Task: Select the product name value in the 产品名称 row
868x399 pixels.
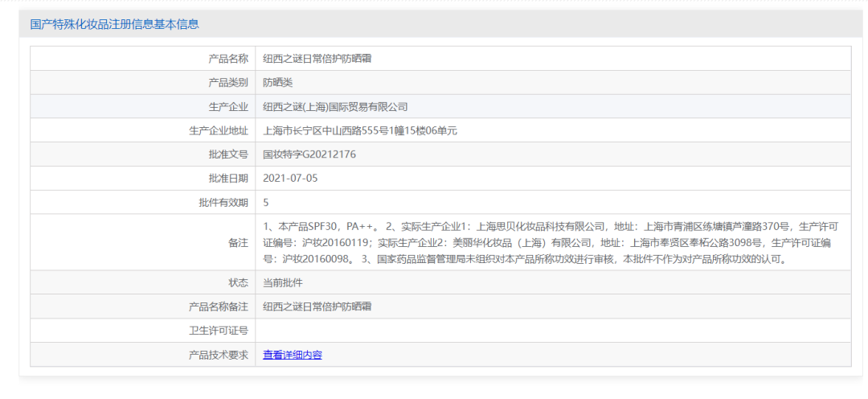Action: pos(317,59)
